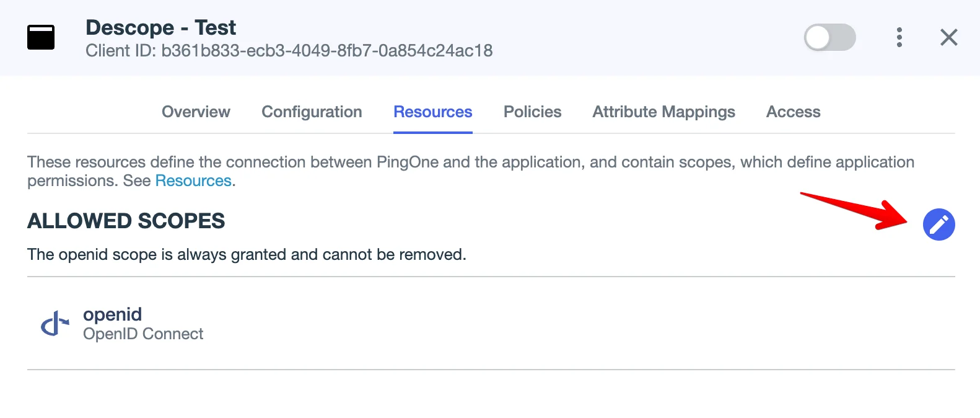Image resolution: width=980 pixels, height=418 pixels.
Task: Open the three-dot more options menu
Action: pyautogui.click(x=899, y=37)
